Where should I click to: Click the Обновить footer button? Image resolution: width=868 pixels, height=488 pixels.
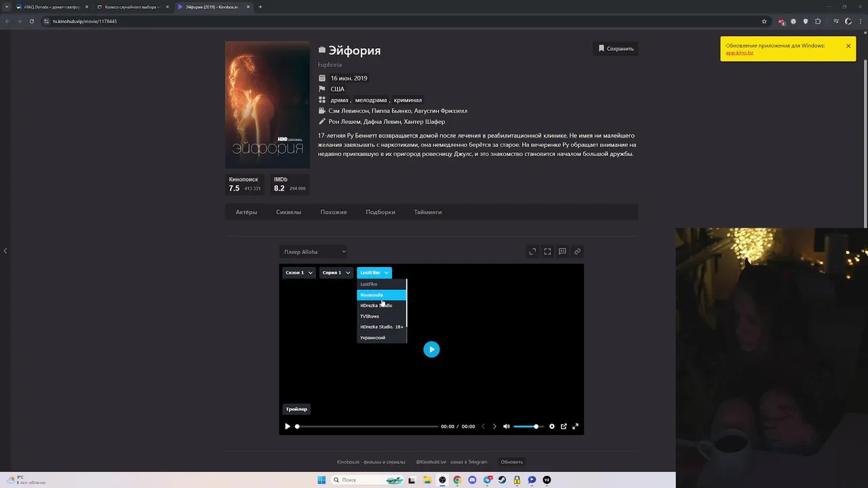coord(512,462)
